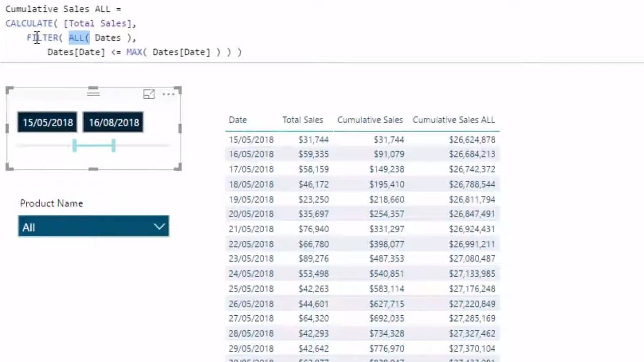Click Cumulative Sales ALL value $27,370,104

point(472,349)
